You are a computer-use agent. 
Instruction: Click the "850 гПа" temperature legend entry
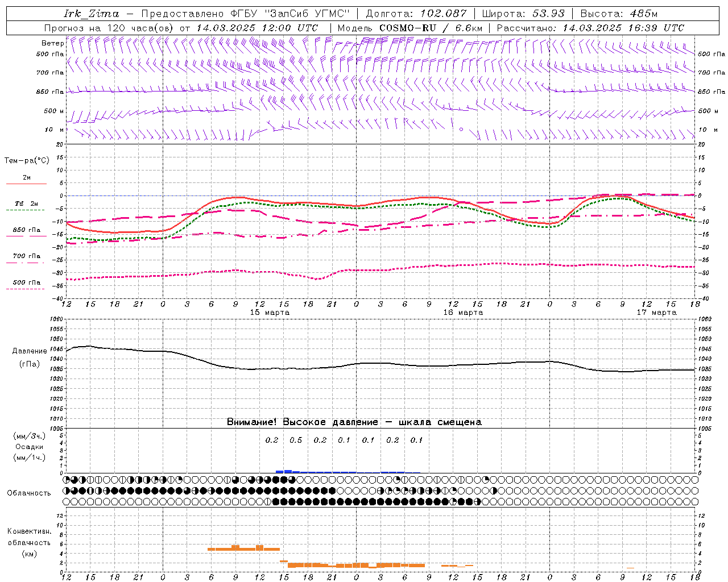click(27, 230)
